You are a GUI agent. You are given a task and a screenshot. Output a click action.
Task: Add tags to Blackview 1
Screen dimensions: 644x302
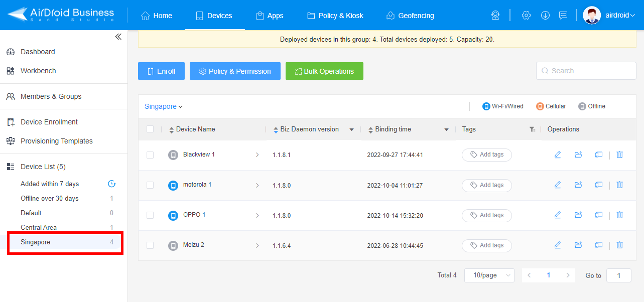pos(487,155)
